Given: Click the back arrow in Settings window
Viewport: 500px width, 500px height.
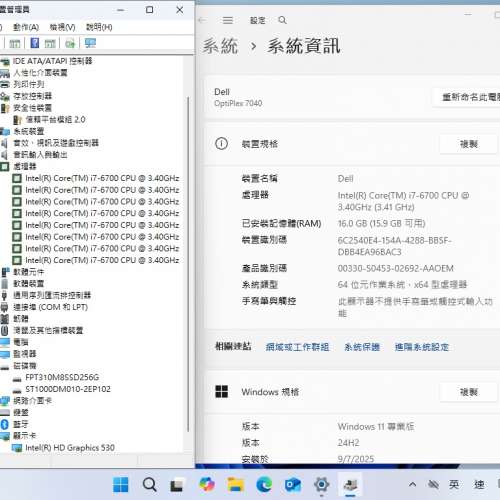Looking at the screenshot, I should tap(202, 20).
